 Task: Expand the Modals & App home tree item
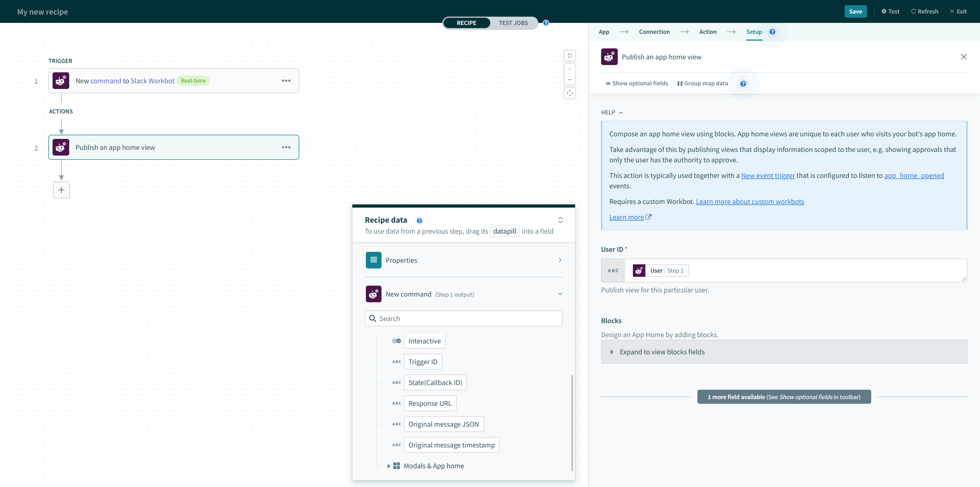click(x=389, y=465)
